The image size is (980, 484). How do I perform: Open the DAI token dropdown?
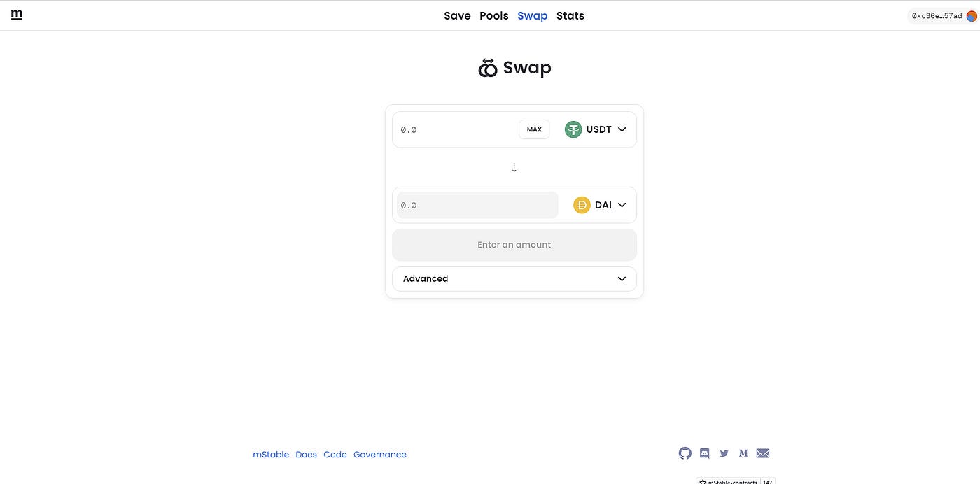pyautogui.click(x=600, y=205)
